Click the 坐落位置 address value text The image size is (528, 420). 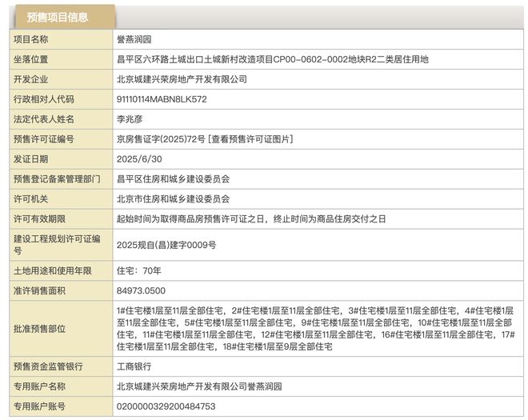(272, 59)
